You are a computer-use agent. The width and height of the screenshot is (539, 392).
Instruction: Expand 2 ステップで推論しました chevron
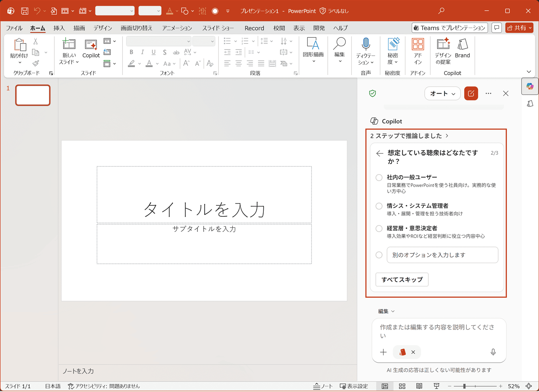coord(447,136)
